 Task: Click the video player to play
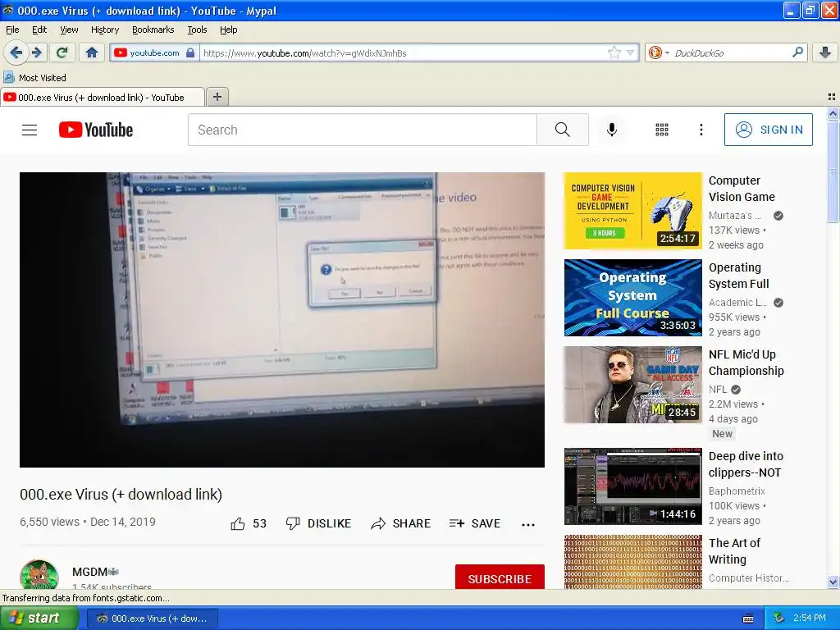coord(282,320)
